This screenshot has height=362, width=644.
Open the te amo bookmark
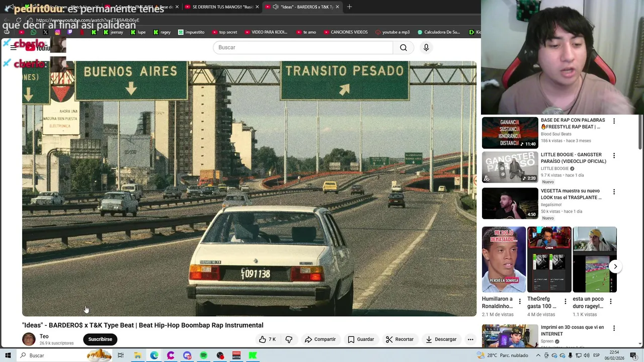(x=306, y=32)
